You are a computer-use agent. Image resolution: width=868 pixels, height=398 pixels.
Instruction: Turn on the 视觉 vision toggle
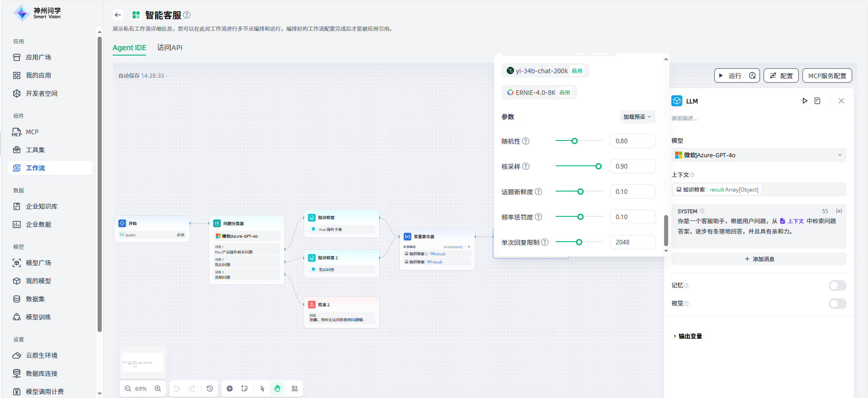tap(837, 304)
